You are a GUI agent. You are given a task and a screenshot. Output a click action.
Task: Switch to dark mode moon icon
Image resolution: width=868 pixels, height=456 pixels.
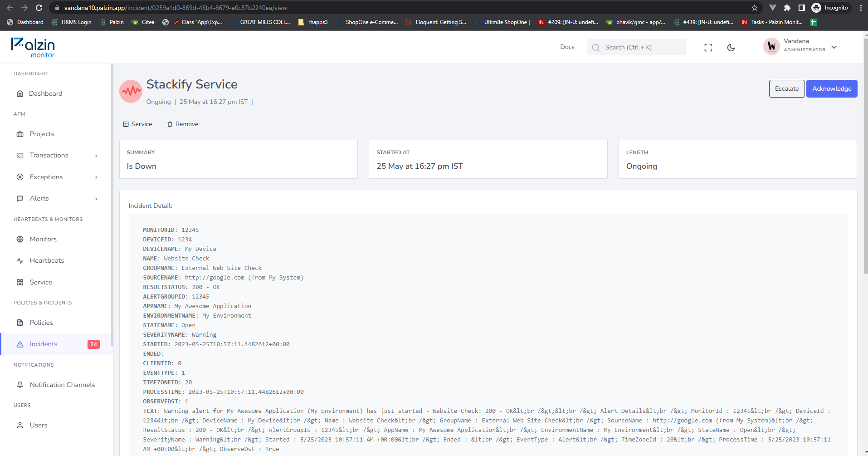[x=731, y=48]
